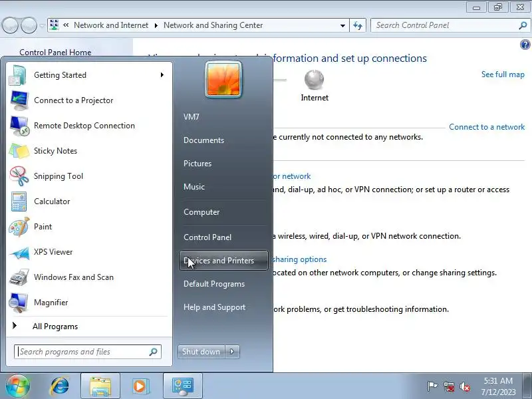This screenshot has height=399, width=532.
Task: Click the Control Panel address bar icon
Action: pyautogui.click(x=54, y=25)
